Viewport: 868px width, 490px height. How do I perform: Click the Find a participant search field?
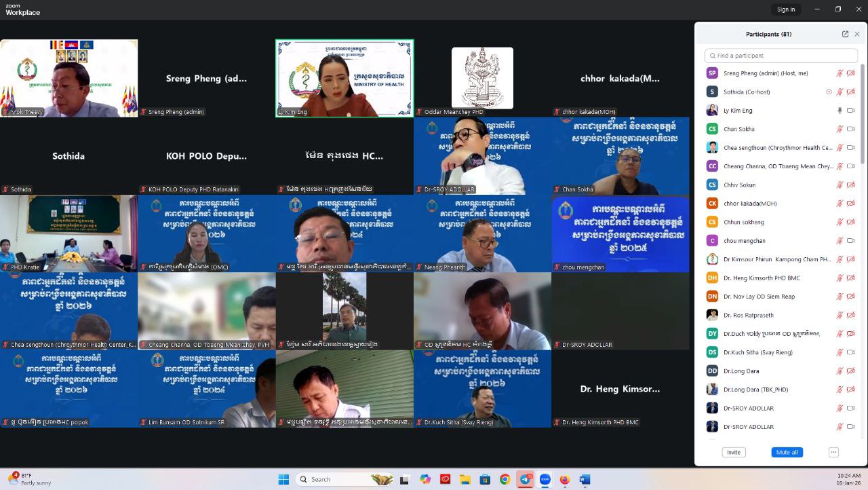781,56
